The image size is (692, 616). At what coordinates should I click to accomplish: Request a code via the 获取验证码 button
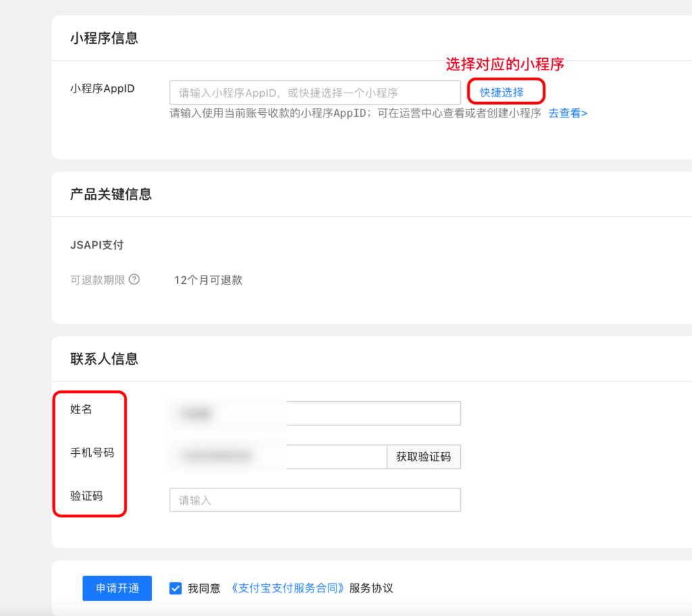click(x=424, y=457)
